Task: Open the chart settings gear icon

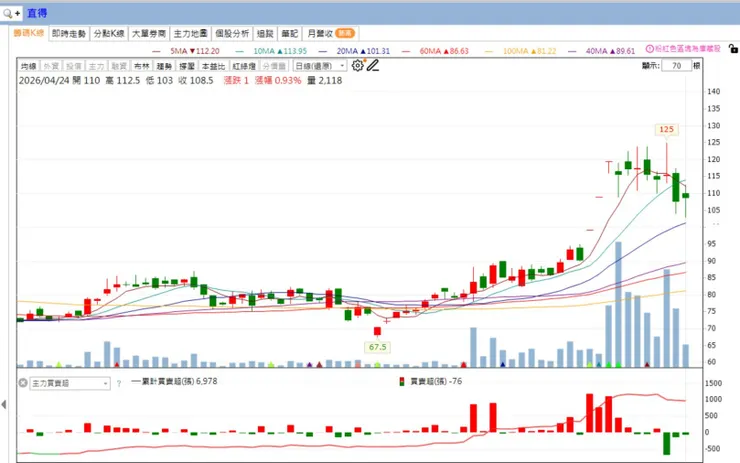Action: pos(358,66)
